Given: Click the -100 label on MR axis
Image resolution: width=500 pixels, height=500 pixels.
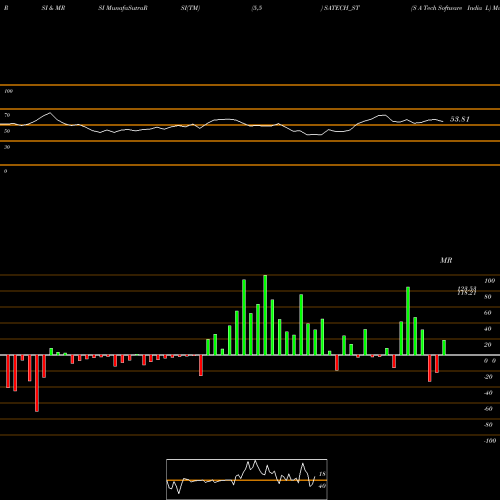Looking at the screenshot, I should [x=490, y=441].
